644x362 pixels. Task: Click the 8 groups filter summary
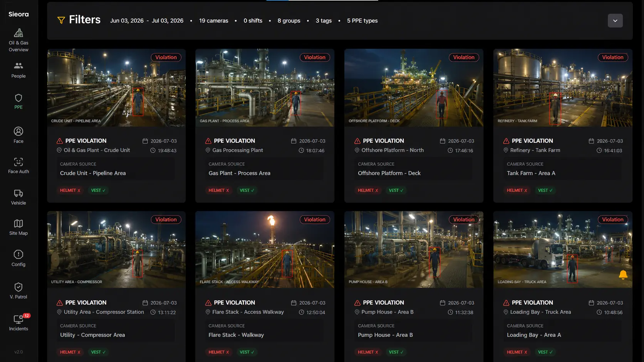point(289,21)
